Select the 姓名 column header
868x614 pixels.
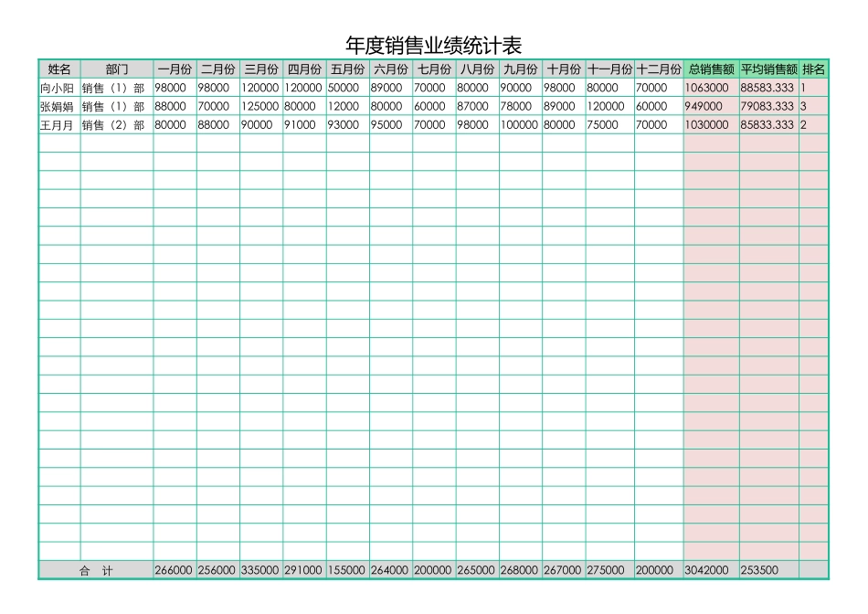pos(59,69)
